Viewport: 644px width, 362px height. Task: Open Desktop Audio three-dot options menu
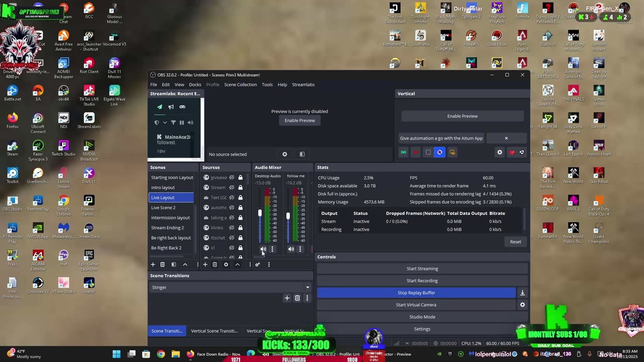tap(272, 249)
